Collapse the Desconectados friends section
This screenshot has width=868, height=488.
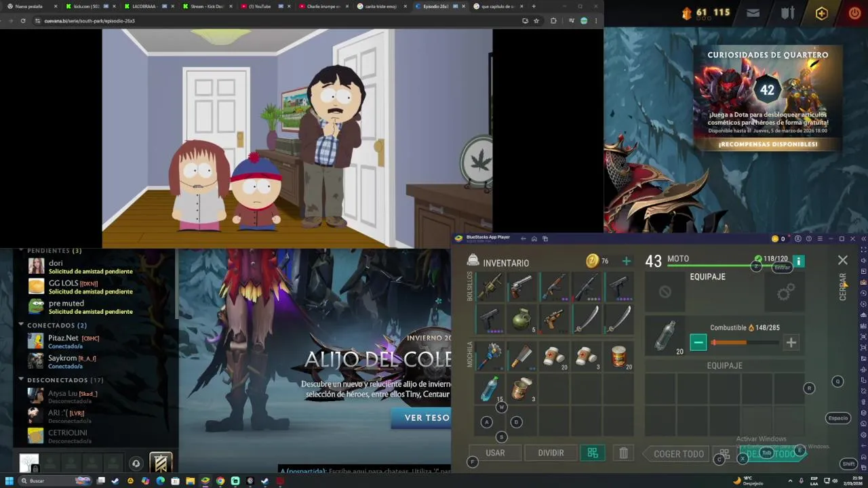coord(21,380)
